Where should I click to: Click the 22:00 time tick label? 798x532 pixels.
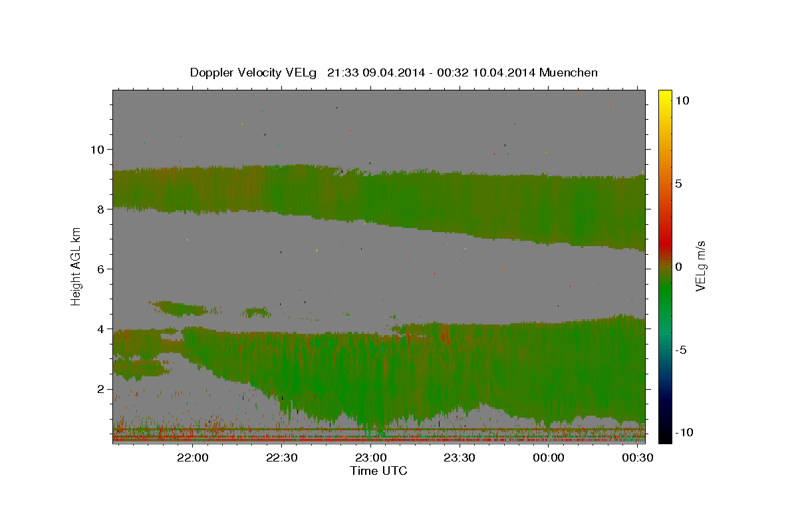pos(194,458)
